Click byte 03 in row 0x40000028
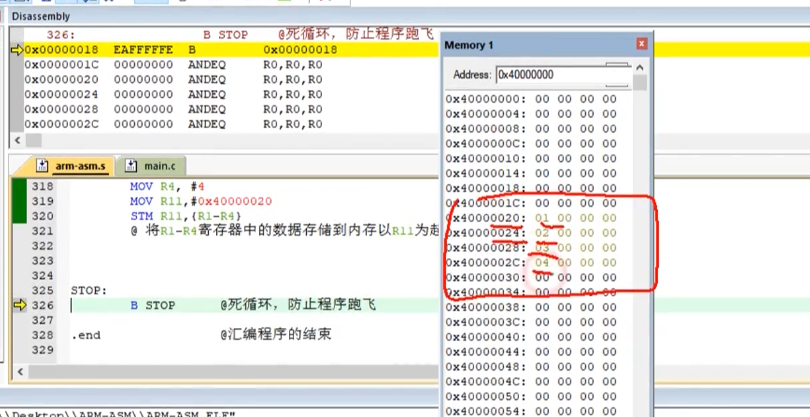Screen dimensions: 810x417 (x=542, y=248)
